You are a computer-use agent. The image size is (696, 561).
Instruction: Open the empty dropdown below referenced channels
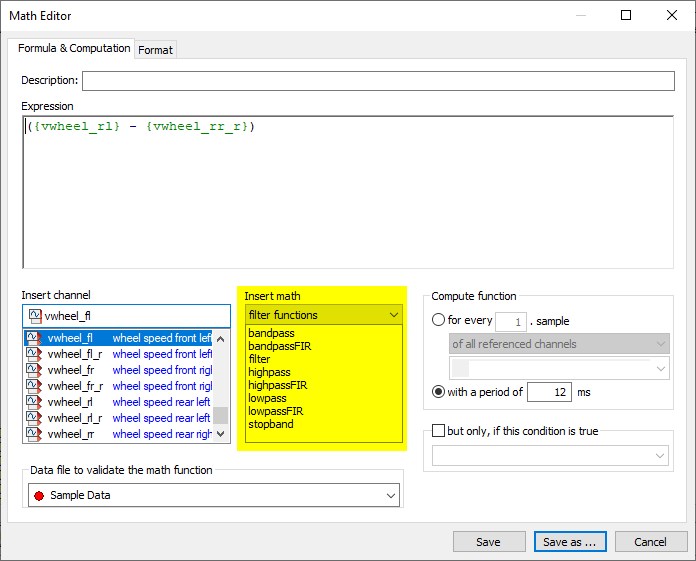(x=559, y=369)
